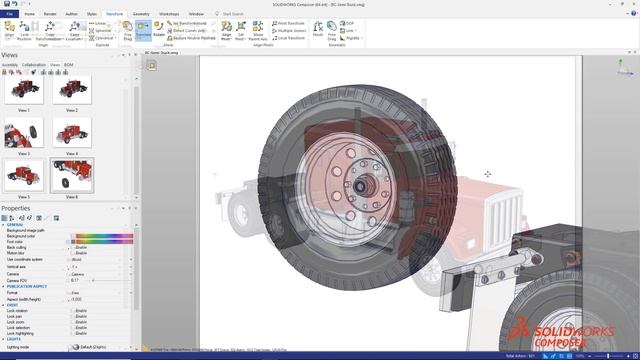The height and width of the screenshot is (360, 640).
Task: Collapse the EVENT properties section
Action: tap(3, 305)
